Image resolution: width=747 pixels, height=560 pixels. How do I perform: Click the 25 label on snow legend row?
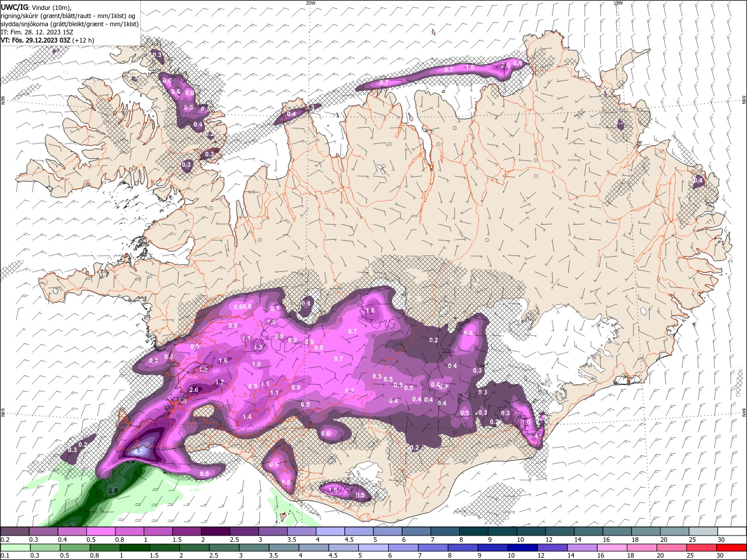click(693, 540)
